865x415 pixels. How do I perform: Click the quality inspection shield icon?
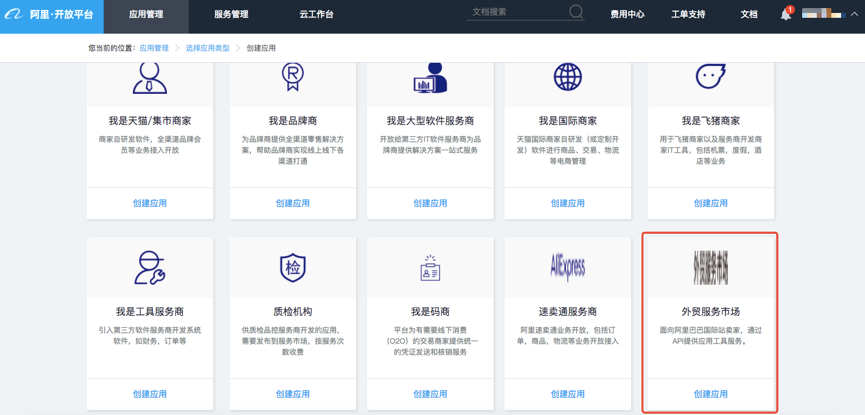(292, 268)
